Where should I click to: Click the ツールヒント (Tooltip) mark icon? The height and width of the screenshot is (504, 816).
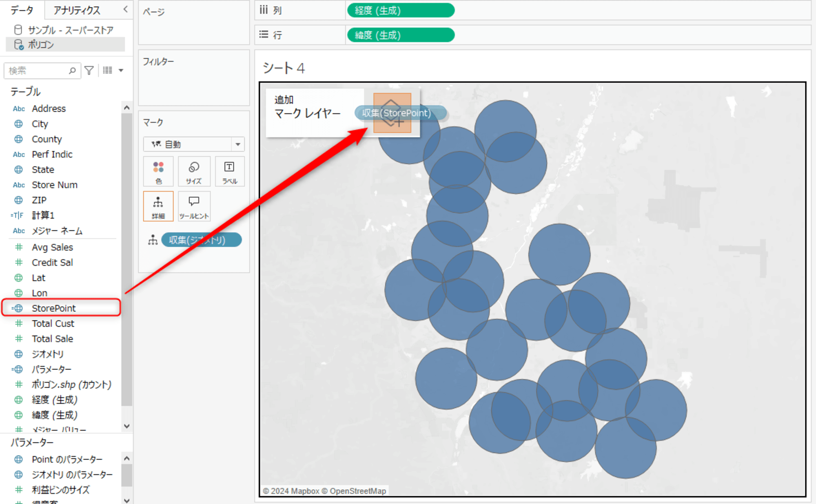pyautogui.click(x=194, y=206)
